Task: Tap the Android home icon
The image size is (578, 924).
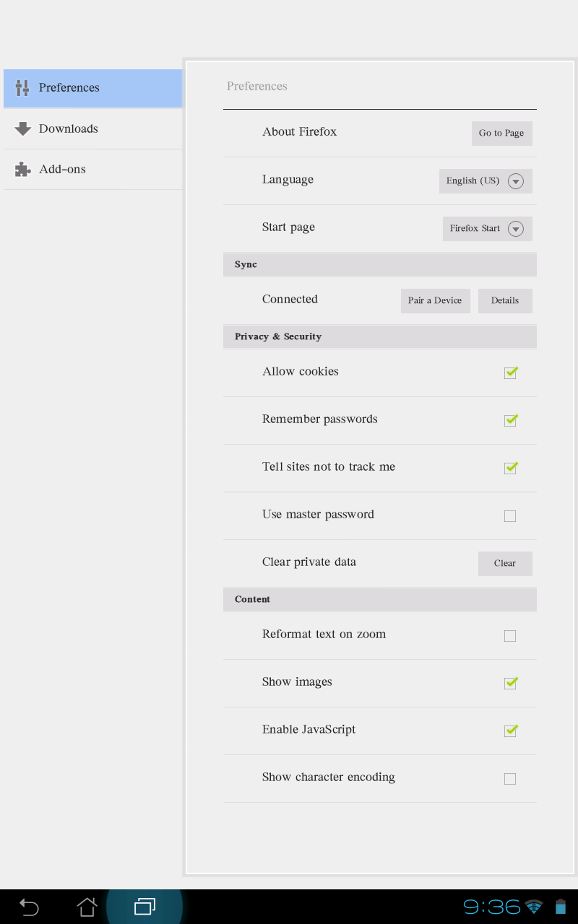Action: [x=87, y=907]
